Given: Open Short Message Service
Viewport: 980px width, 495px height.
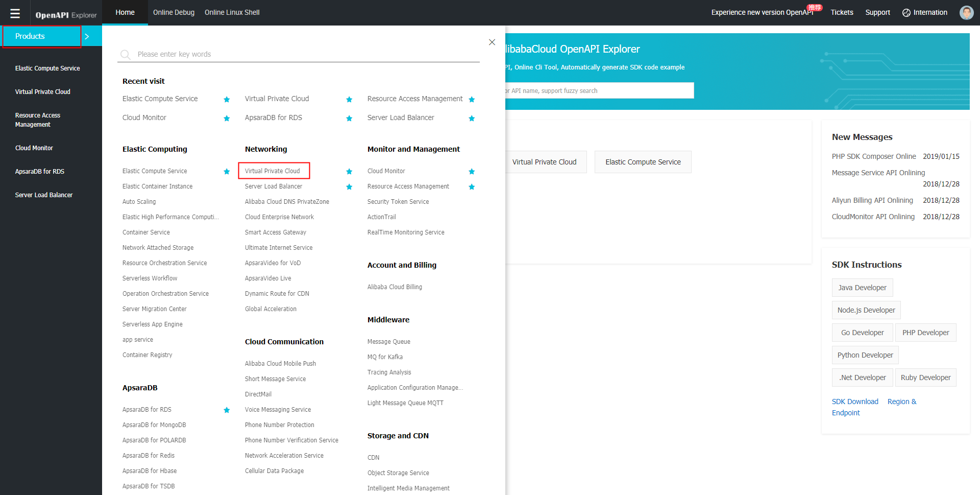Looking at the screenshot, I should coord(276,379).
